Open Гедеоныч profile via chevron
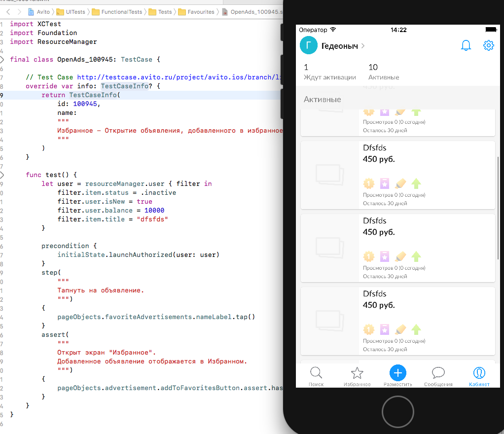 tap(363, 46)
